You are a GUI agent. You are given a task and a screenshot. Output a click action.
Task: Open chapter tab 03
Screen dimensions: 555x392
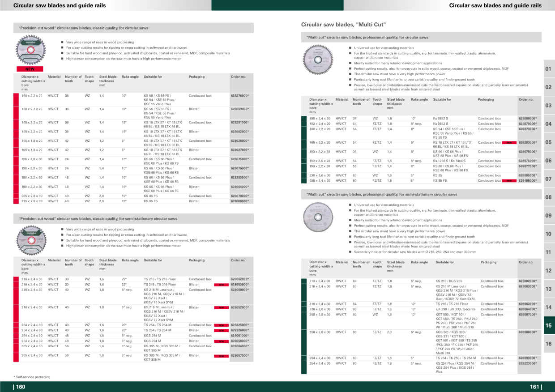pos(549,106)
